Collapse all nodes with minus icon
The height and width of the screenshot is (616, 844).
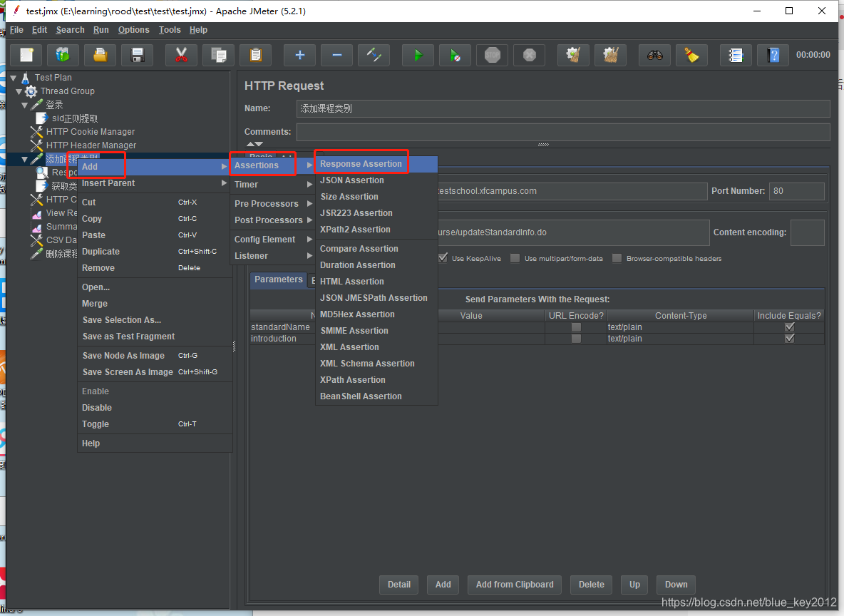point(337,55)
